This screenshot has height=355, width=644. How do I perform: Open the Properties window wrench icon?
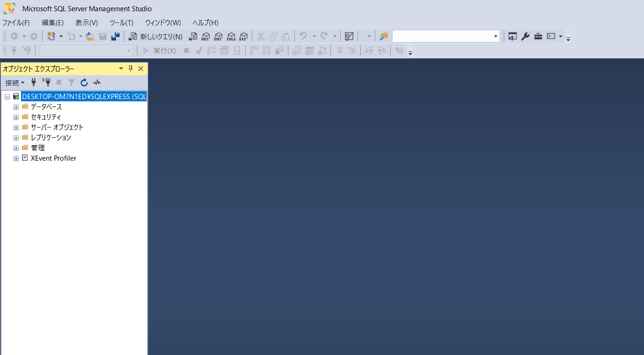pyautogui.click(x=525, y=36)
